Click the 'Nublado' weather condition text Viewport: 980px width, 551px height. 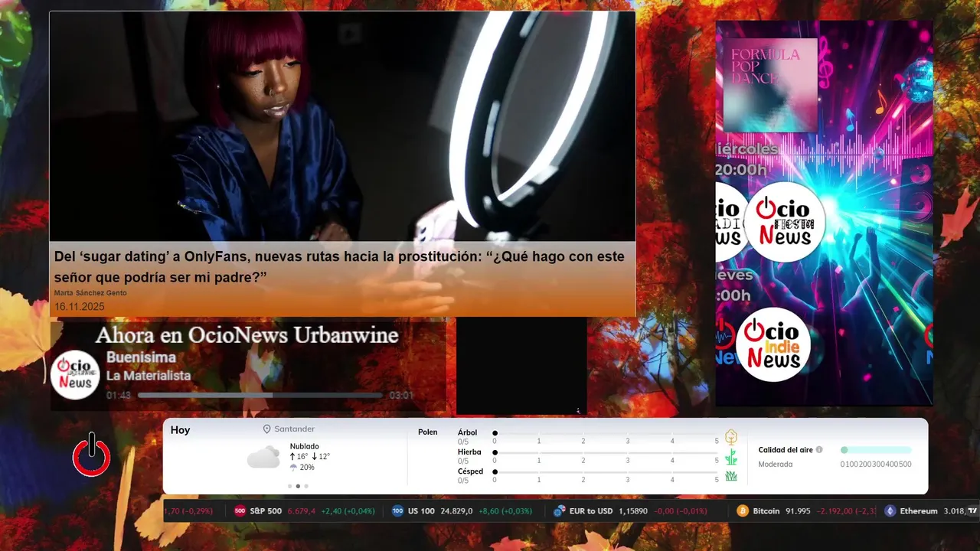[x=305, y=446]
